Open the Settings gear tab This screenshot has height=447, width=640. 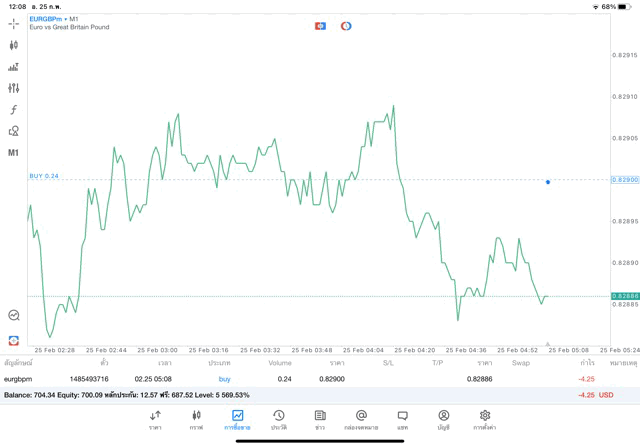(x=485, y=419)
